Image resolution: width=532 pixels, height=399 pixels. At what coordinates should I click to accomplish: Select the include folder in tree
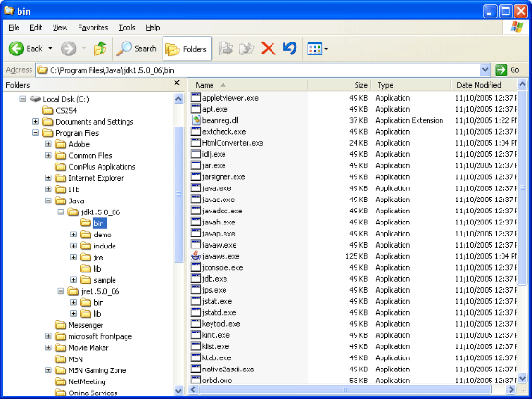click(99, 246)
